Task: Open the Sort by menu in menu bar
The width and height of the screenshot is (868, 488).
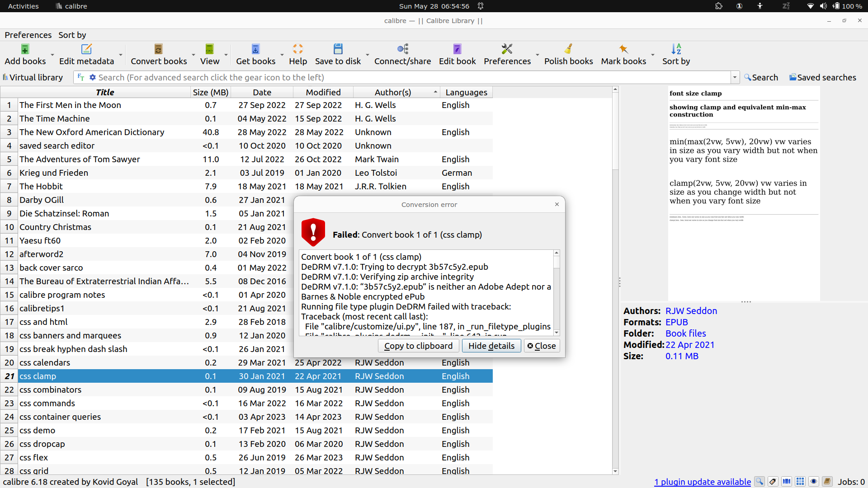Action: tap(72, 35)
